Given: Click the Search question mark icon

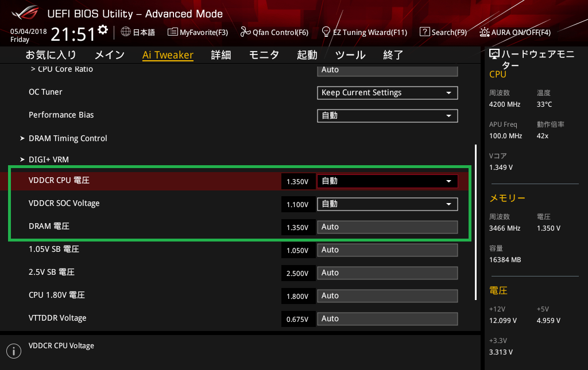Looking at the screenshot, I should click(424, 32).
